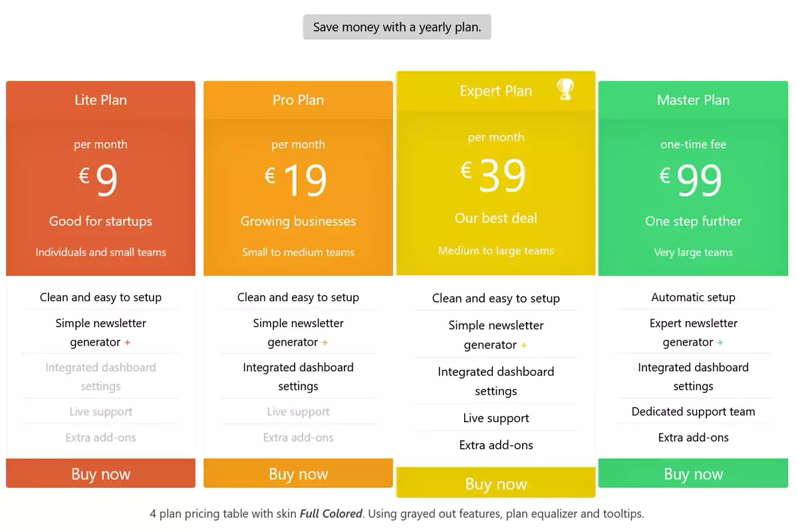This screenshot has width=798, height=532.
Task: Click Automatic setup feature in Master Plan
Action: [693, 297]
